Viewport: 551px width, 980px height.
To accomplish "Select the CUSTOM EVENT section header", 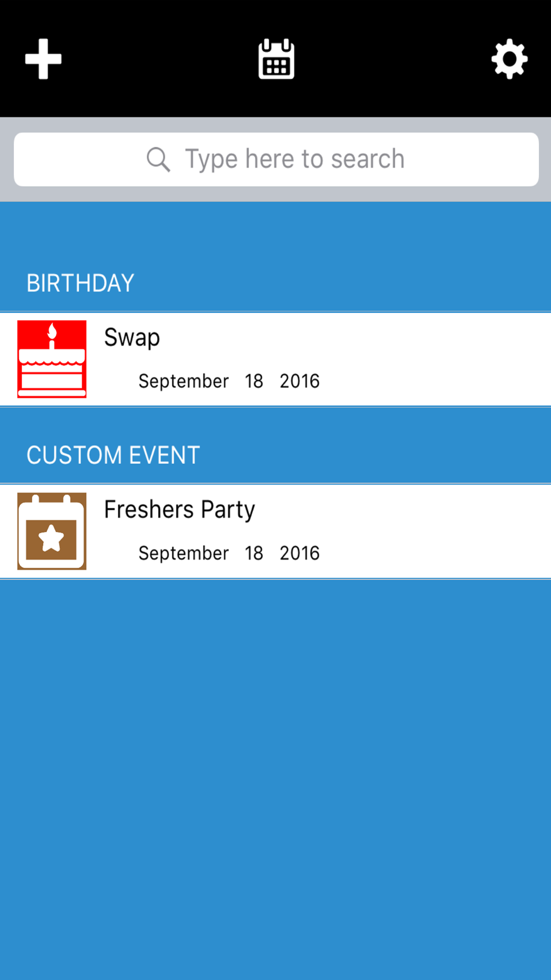I will point(113,455).
